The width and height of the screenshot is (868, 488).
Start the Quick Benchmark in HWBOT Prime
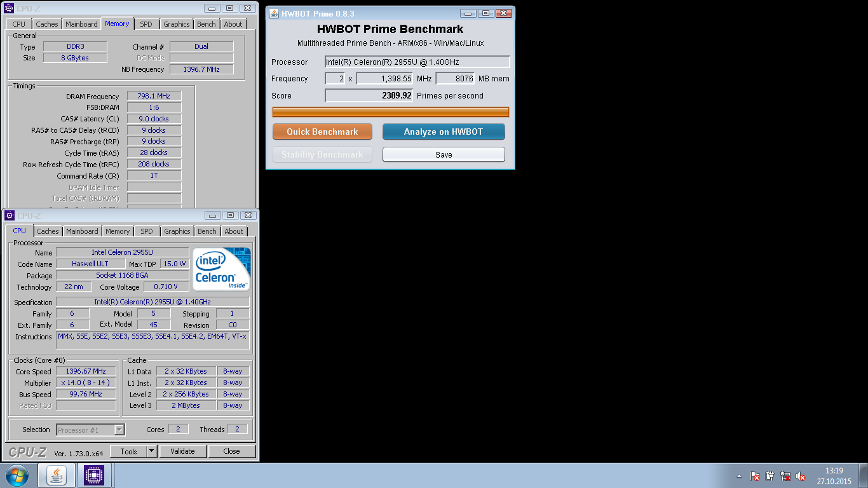pos(322,132)
